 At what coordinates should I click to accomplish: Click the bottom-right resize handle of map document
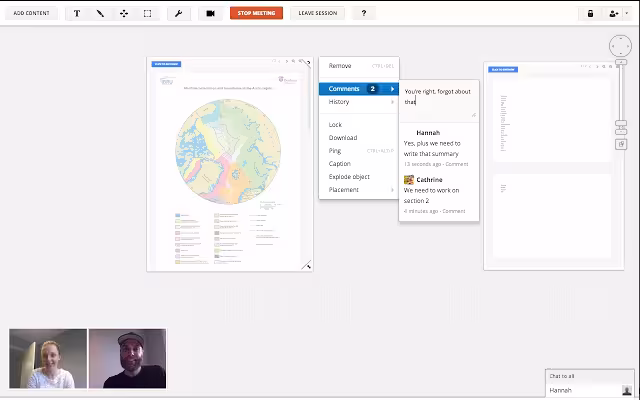pos(307,265)
